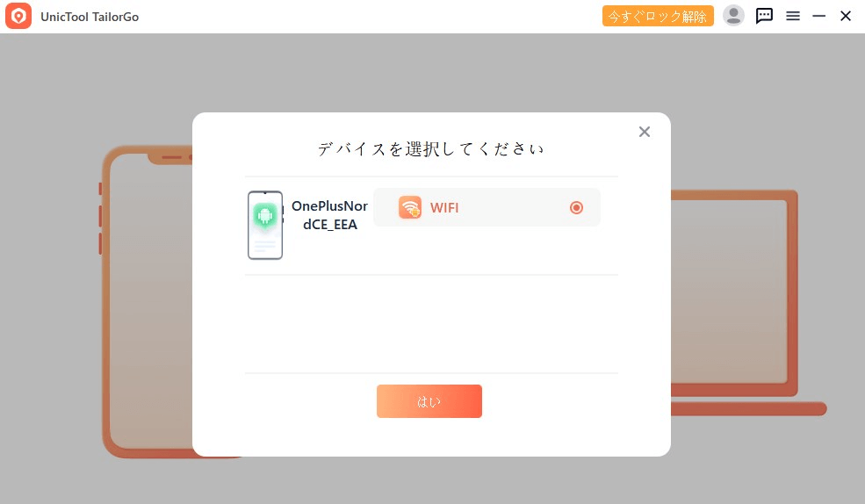Minimize the TailorGo window

[818, 16]
